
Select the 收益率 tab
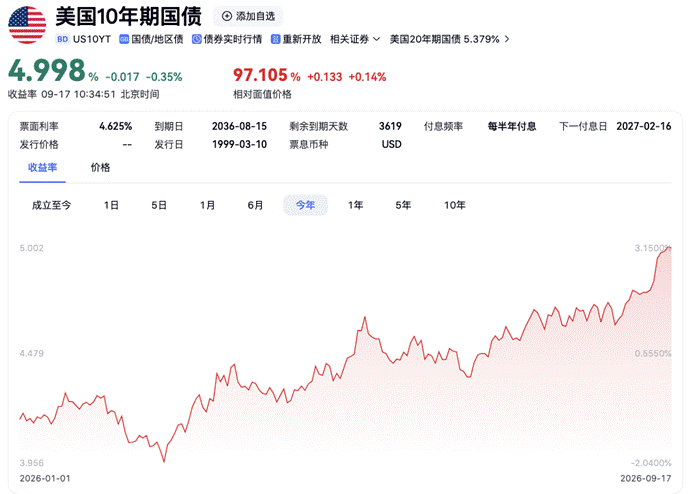coord(42,167)
